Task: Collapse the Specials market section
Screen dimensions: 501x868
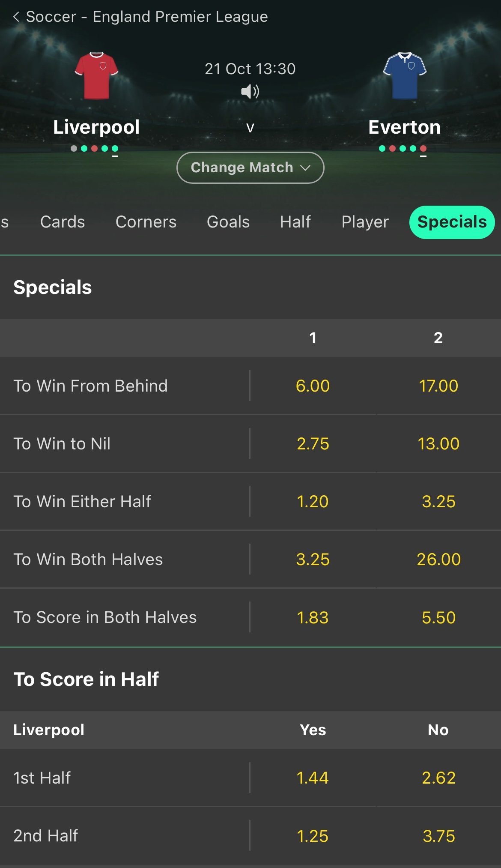Action: pyautogui.click(x=53, y=287)
